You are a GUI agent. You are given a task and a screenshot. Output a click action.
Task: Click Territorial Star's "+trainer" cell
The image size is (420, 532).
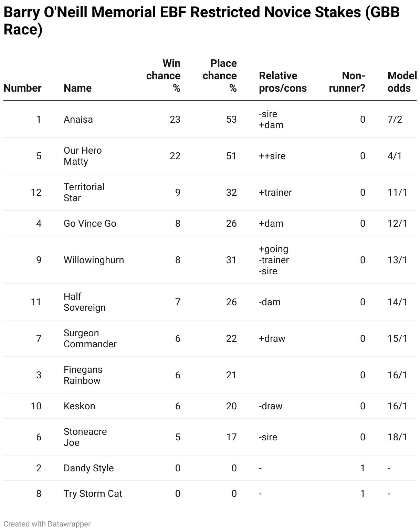click(x=275, y=192)
